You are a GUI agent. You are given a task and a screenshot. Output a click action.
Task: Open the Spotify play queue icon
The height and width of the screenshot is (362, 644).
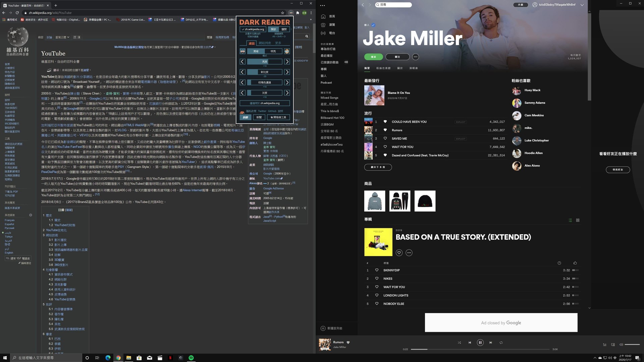605,345
